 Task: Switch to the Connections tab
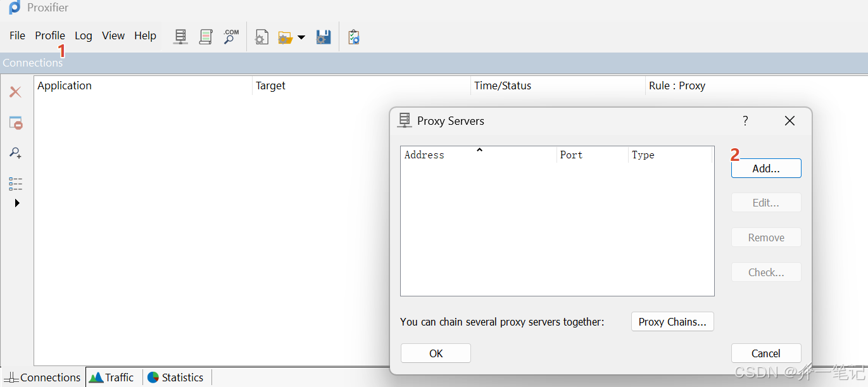pyautogui.click(x=44, y=377)
